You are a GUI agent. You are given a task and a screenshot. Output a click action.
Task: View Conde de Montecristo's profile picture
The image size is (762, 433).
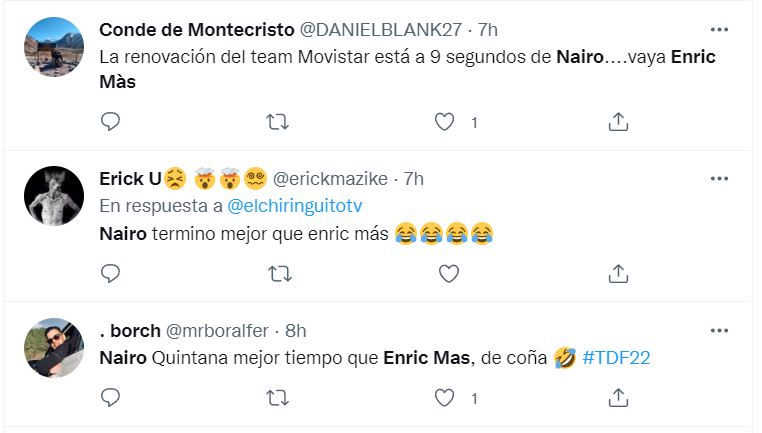click(54, 45)
